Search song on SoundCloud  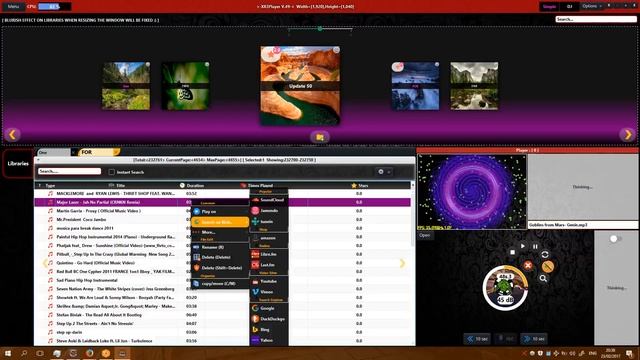click(x=269, y=200)
